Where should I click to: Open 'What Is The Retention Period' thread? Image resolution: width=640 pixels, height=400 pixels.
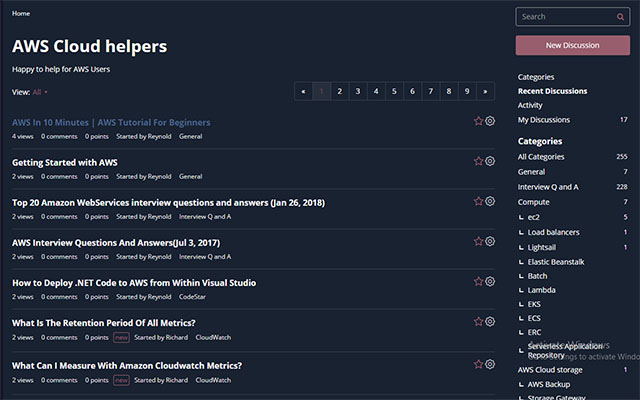click(x=104, y=323)
